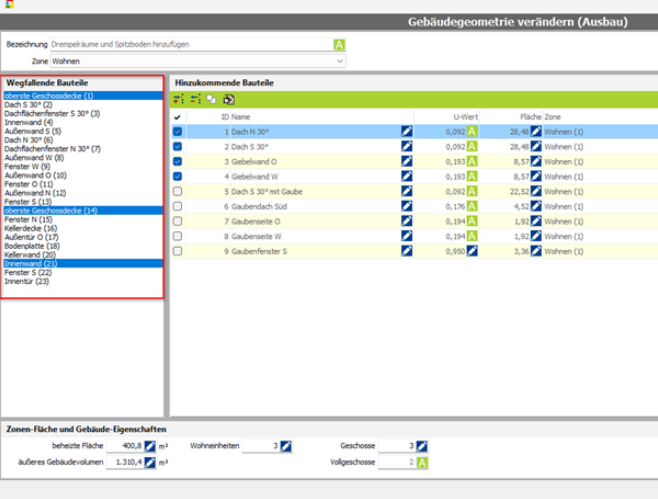The height and width of the screenshot is (499, 658).
Task: Check the Dach S 30° mit Gaube row
Action: tap(178, 191)
